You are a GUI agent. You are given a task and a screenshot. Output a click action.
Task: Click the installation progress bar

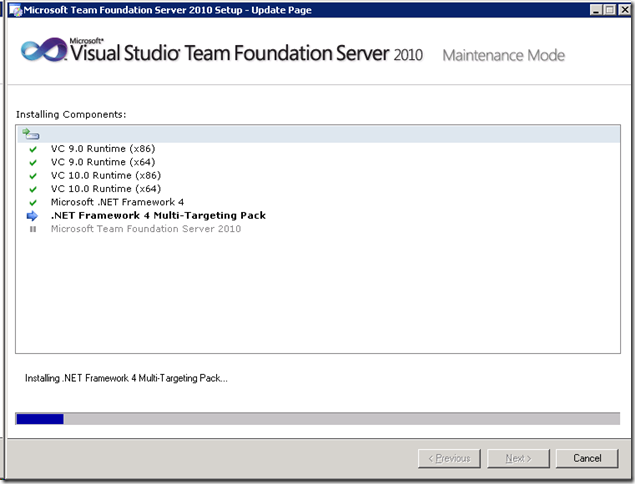click(x=316, y=419)
